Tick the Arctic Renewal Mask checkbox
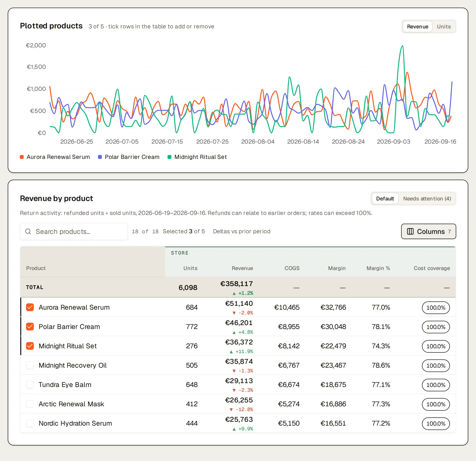This screenshot has height=461, width=476. point(30,404)
